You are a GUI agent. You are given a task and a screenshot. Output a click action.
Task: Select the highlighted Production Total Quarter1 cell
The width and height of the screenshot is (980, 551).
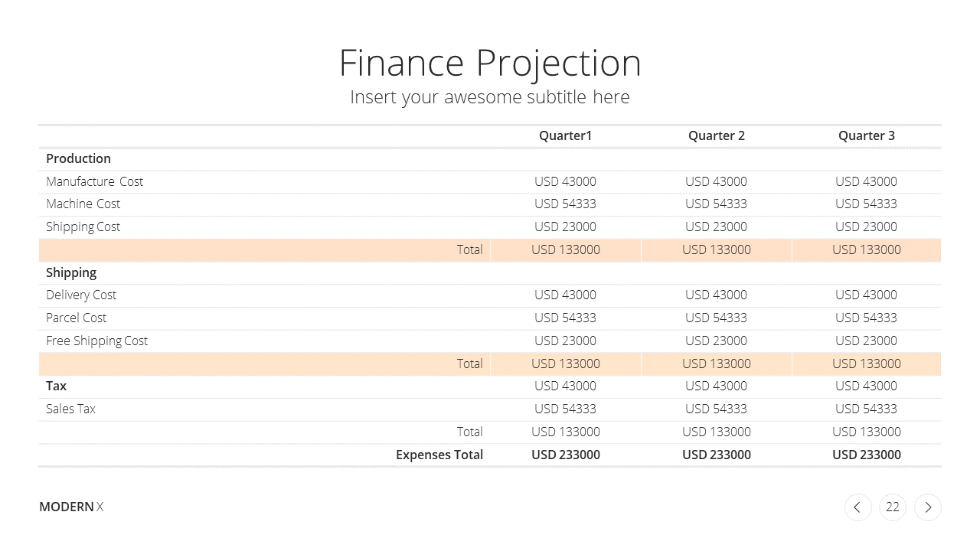pos(566,250)
